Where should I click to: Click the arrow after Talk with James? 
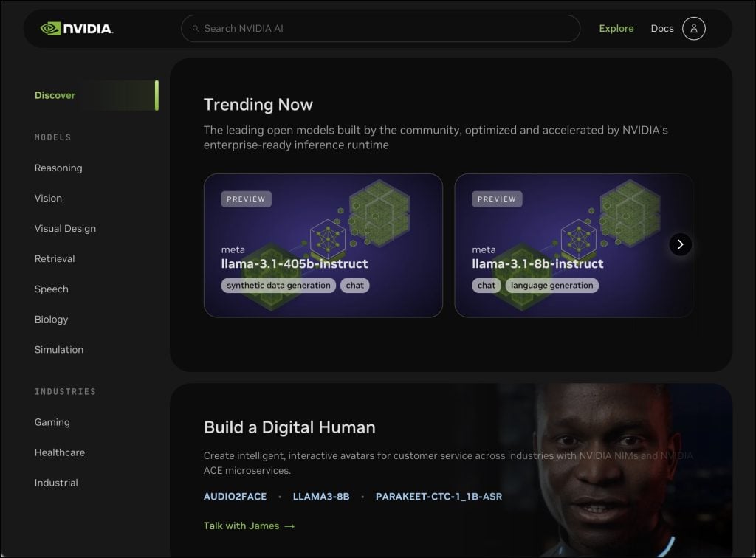[x=289, y=526]
